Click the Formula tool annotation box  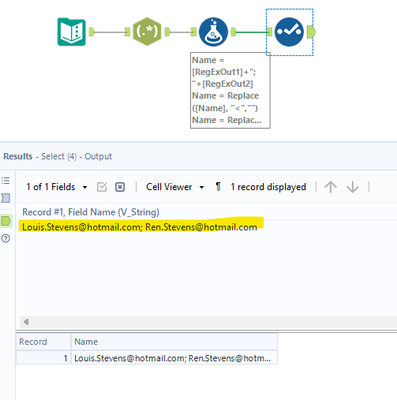[230, 90]
